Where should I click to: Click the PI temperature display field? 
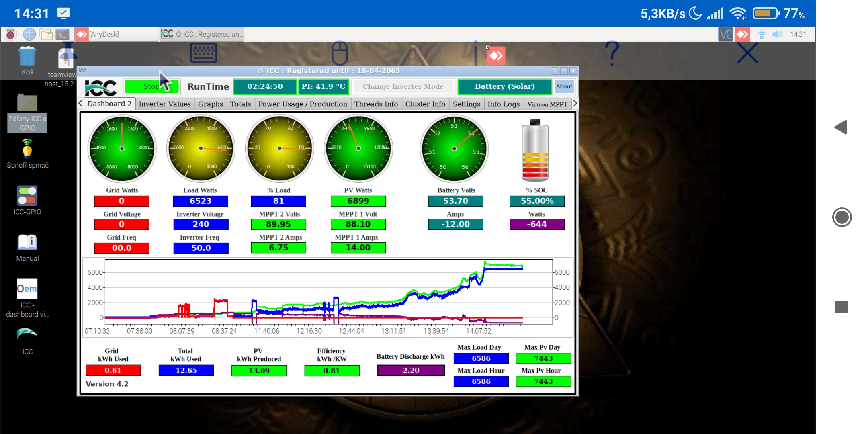tap(323, 86)
